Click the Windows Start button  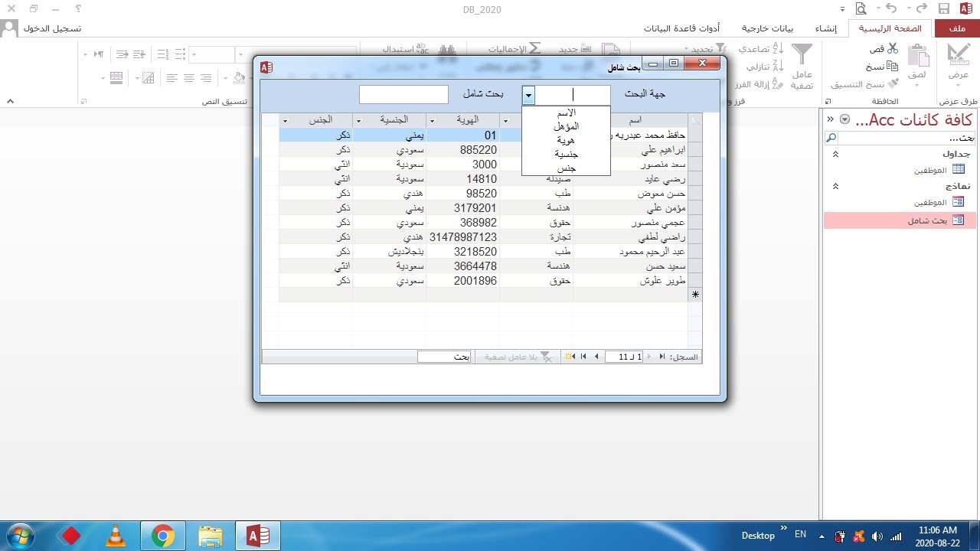point(20,535)
